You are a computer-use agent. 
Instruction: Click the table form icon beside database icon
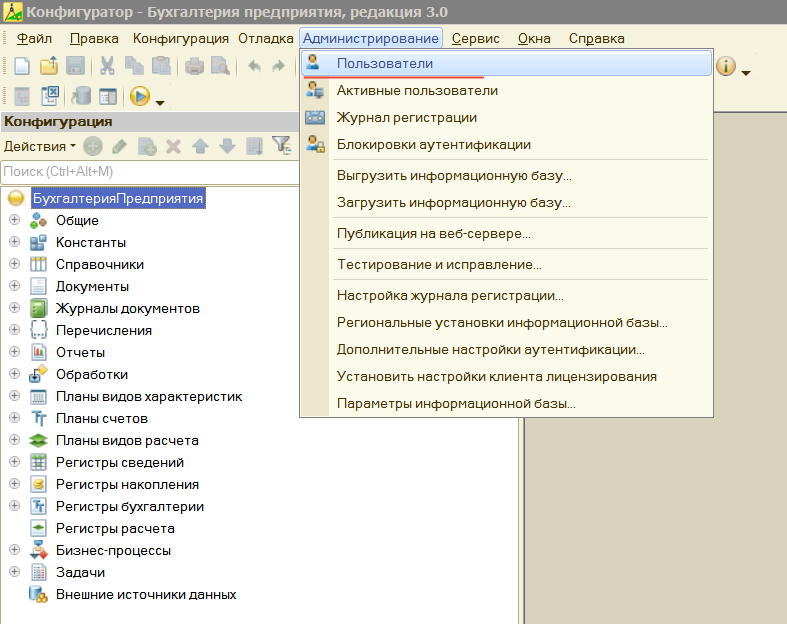(x=108, y=96)
